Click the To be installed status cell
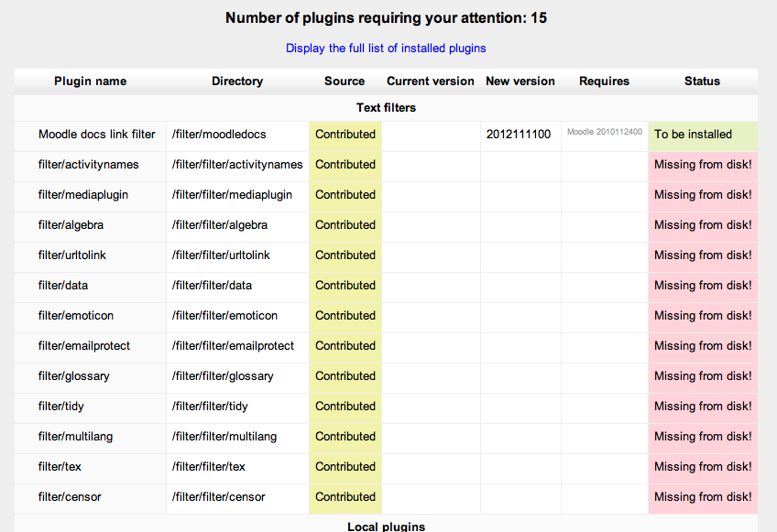Screen dimensions: 777x532 coord(703,136)
